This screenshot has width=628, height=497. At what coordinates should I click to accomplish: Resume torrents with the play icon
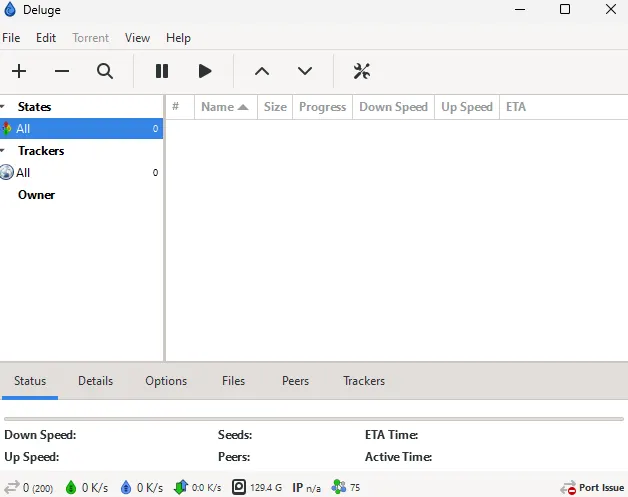[205, 71]
